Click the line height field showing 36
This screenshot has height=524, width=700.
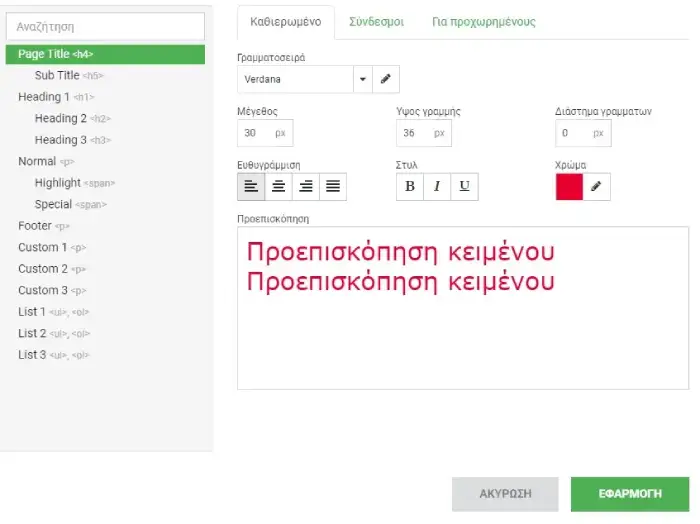[424, 133]
